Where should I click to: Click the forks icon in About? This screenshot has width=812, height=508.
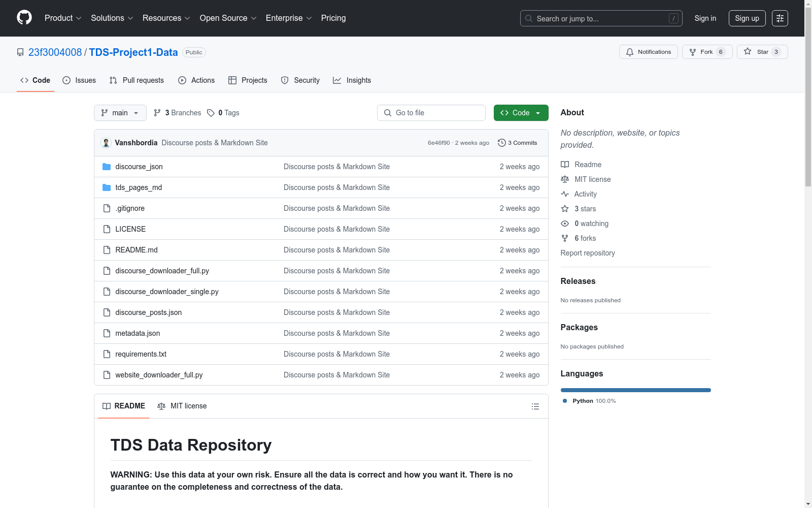[x=565, y=238]
